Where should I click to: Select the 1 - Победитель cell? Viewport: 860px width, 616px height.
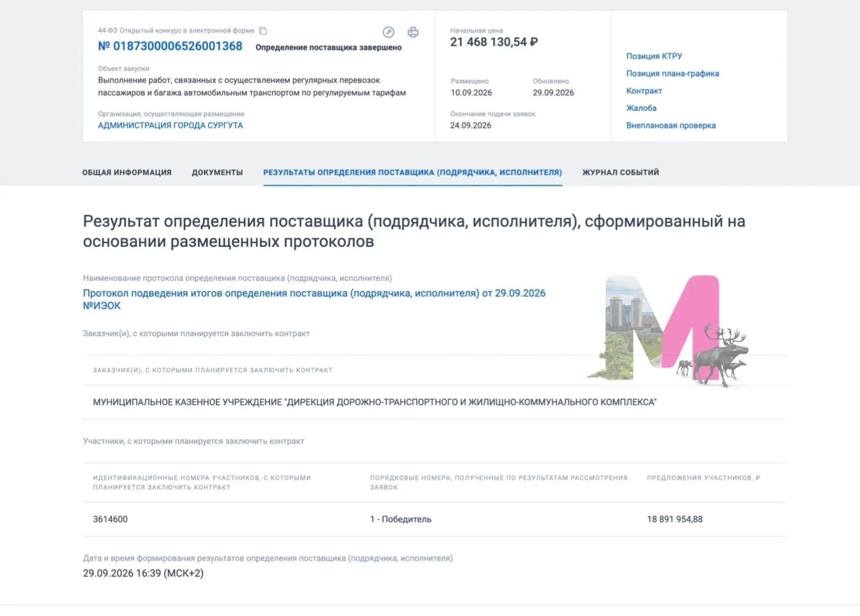(400, 519)
